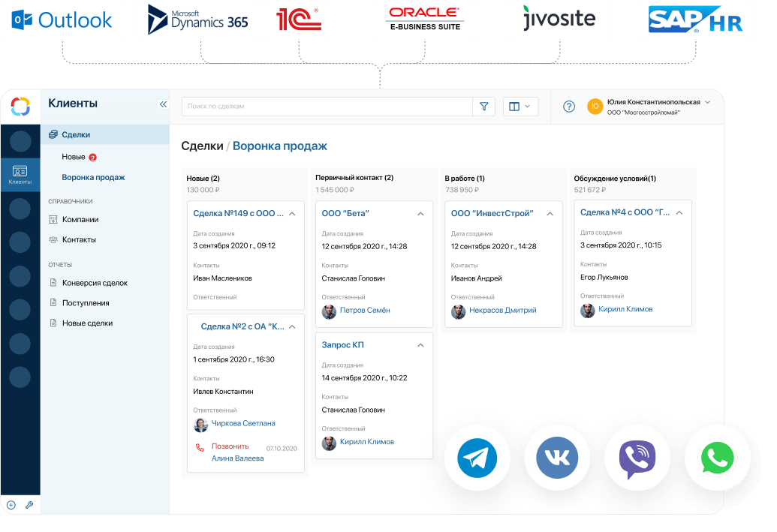Click the Поиск по сделкам search field

point(327,107)
